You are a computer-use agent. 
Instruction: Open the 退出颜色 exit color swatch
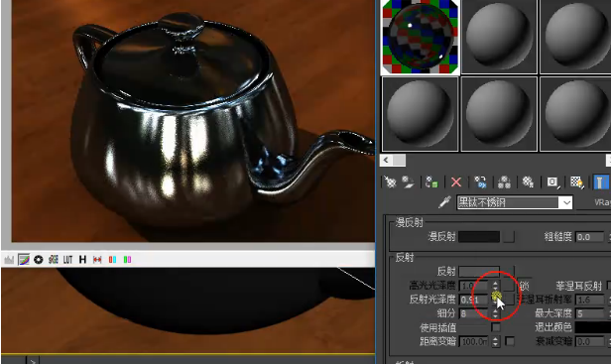[x=593, y=327]
